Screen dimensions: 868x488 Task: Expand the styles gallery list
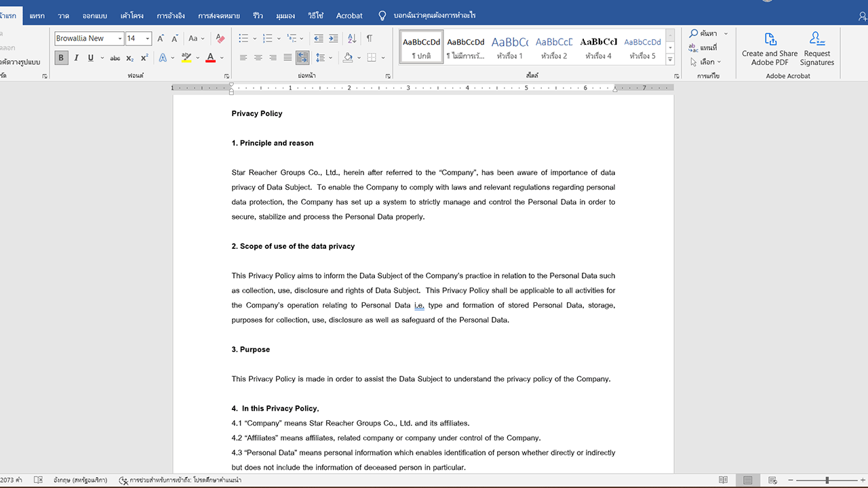click(x=670, y=60)
